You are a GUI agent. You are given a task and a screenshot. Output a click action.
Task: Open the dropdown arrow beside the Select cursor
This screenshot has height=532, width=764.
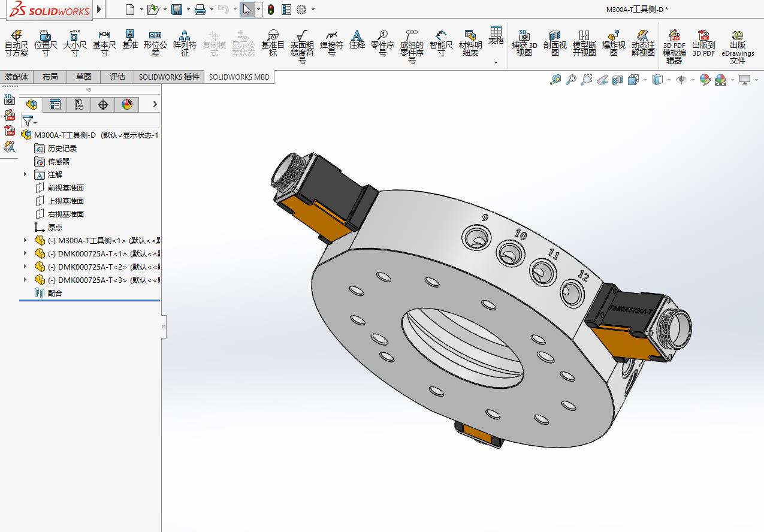[x=258, y=10]
